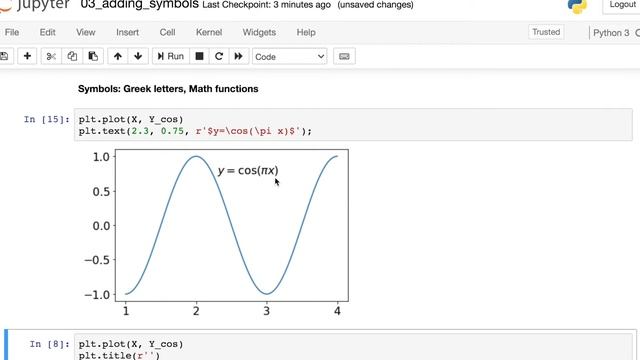The height and width of the screenshot is (360, 640).
Task: Paste cells below icon
Action: [x=93, y=56]
